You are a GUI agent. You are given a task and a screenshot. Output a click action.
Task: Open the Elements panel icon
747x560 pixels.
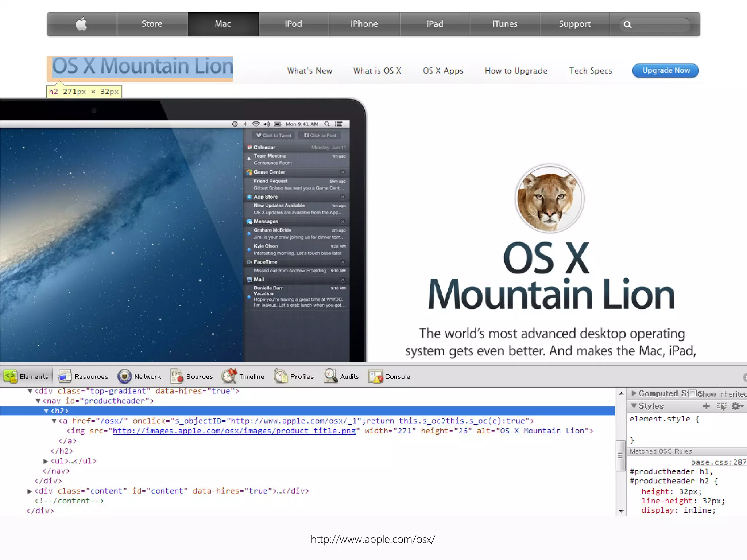click(x=11, y=376)
